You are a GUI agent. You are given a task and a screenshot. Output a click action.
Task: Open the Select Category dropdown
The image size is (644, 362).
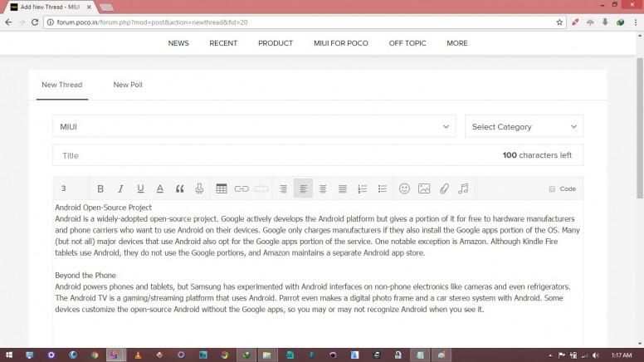click(x=524, y=126)
